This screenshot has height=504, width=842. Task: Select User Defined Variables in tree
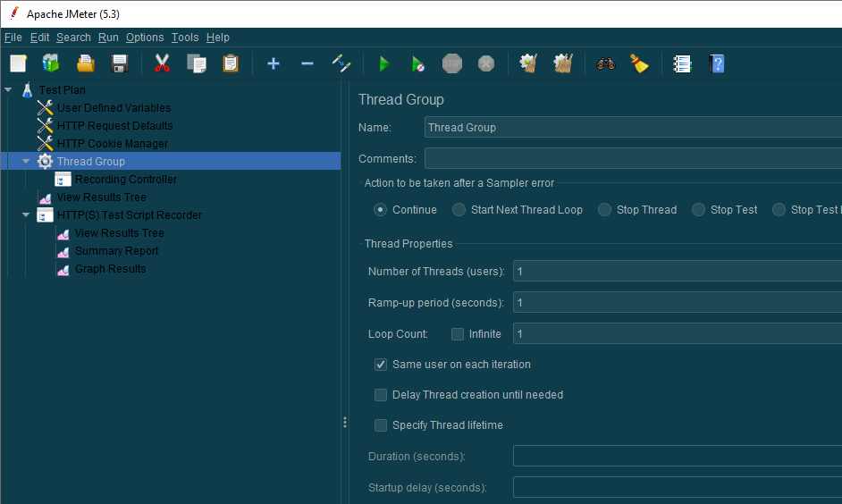pyautogui.click(x=105, y=107)
